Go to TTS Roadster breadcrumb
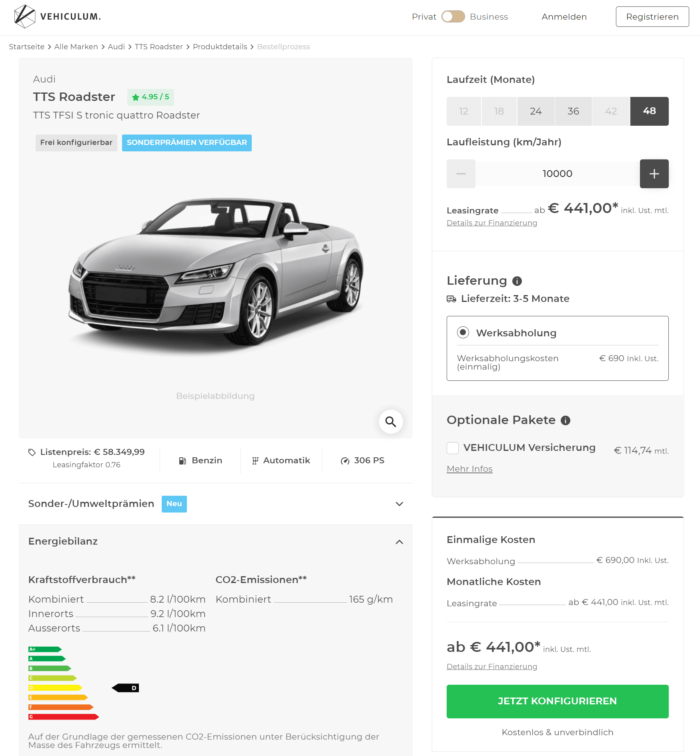 pos(159,47)
